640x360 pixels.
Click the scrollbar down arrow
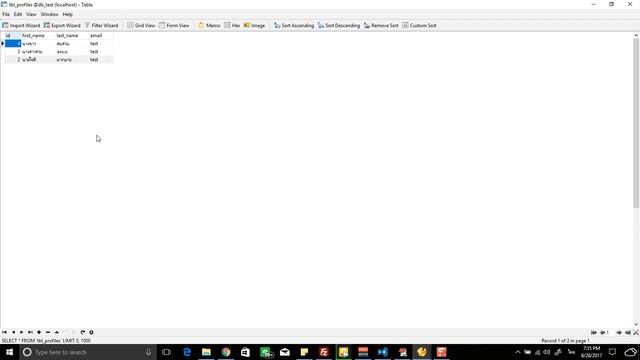point(636,324)
